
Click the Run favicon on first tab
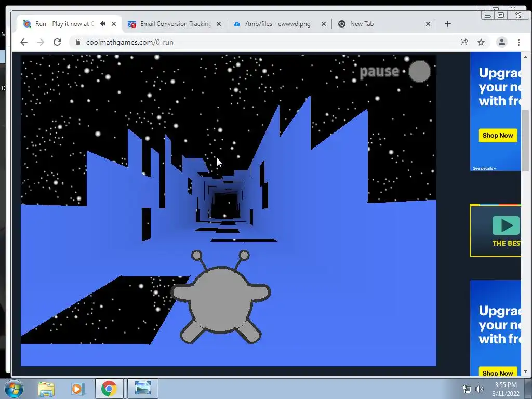click(27, 24)
